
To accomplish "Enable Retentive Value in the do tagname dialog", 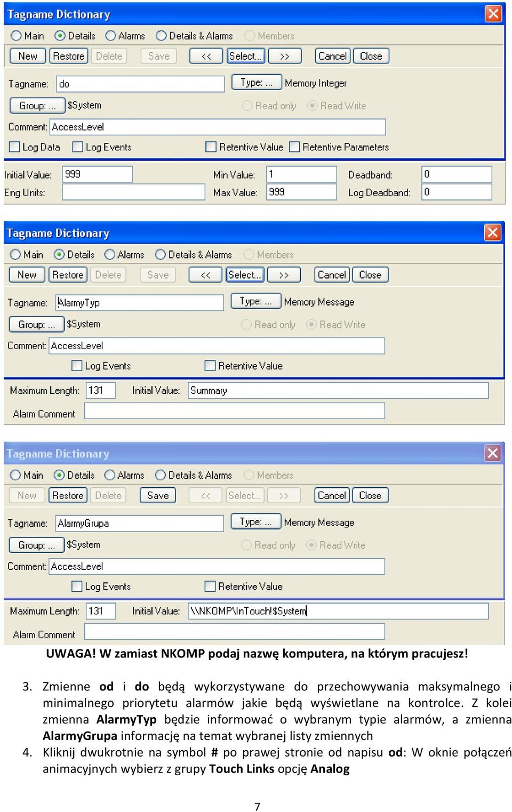I will [211, 147].
